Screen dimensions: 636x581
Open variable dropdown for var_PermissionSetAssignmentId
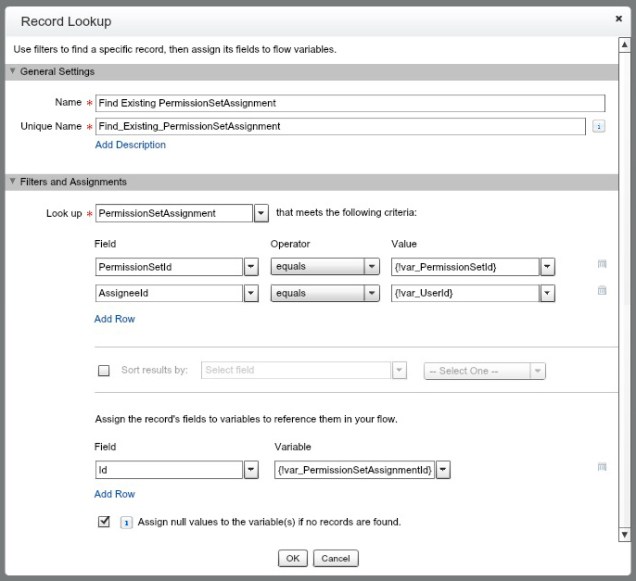443,469
